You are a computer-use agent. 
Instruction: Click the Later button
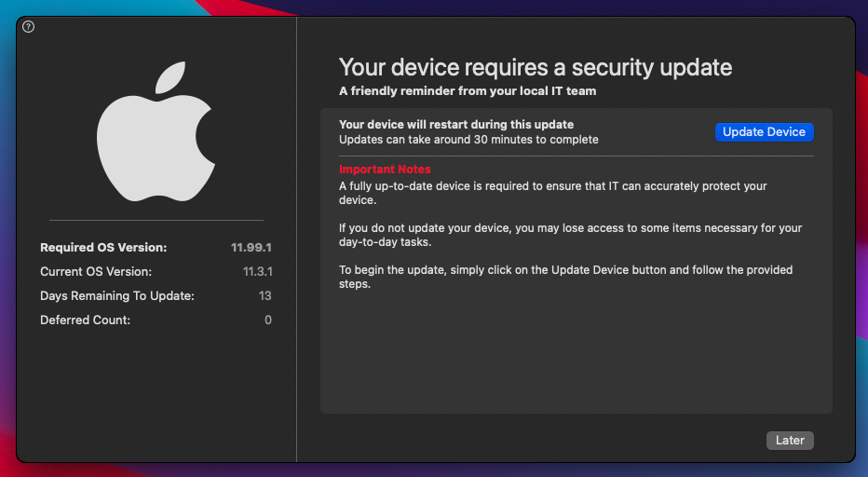790,440
